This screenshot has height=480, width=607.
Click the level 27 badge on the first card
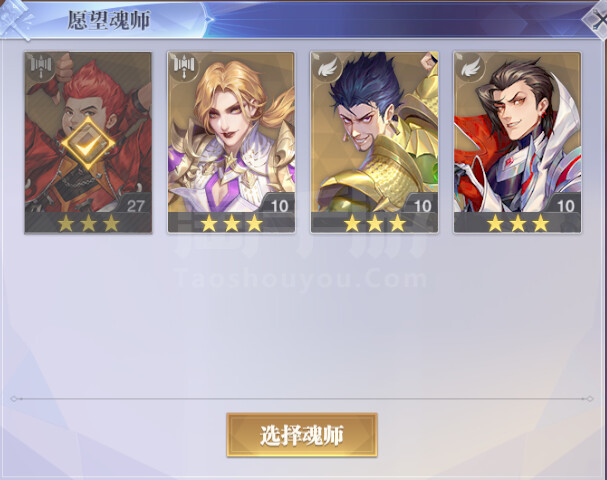[135, 206]
